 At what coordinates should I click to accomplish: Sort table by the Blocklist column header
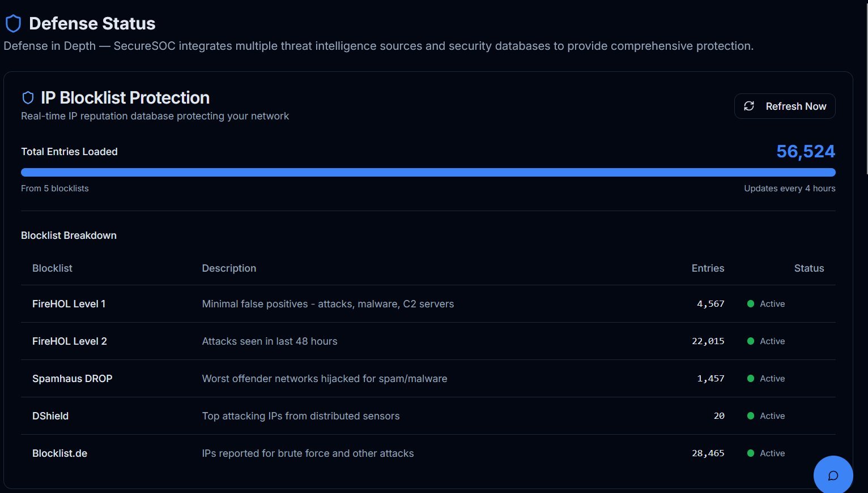(x=52, y=268)
